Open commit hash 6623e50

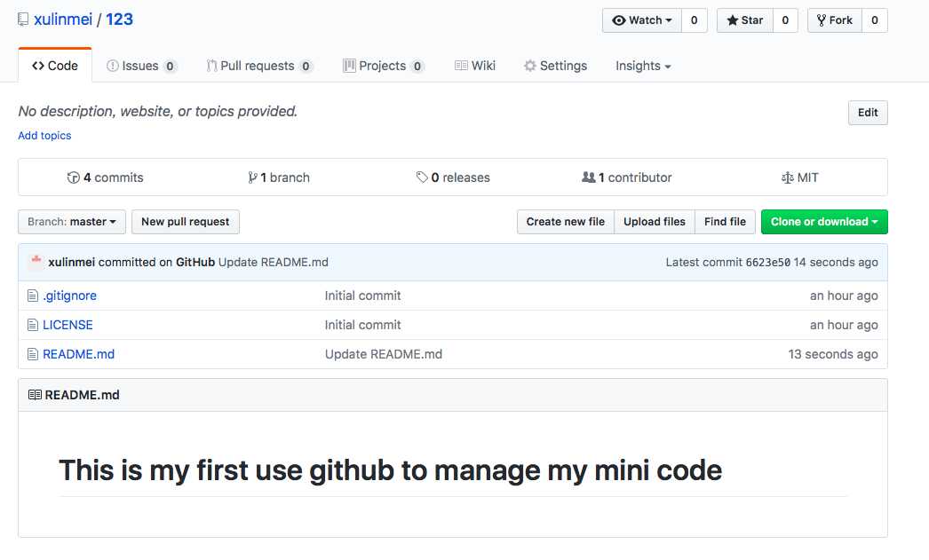point(768,262)
